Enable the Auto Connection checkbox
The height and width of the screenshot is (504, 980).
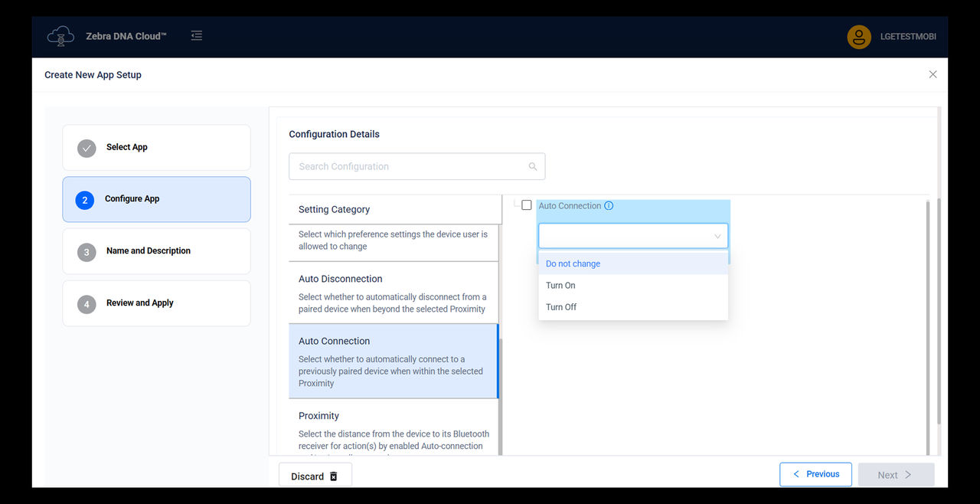click(527, 205)
